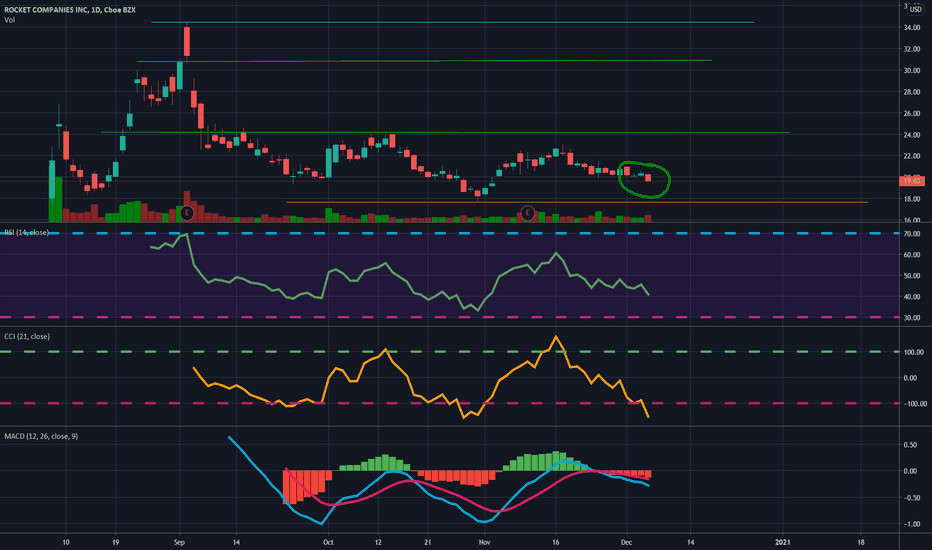Viewport: 932px width, 550px height.
Task: Click the 30.00 RSI scale label
Action: [912, 318]
